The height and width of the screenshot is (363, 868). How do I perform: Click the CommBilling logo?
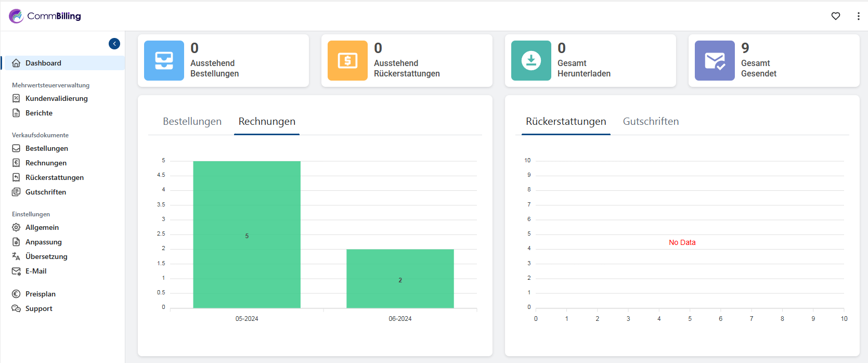click(x=45, y=16)
